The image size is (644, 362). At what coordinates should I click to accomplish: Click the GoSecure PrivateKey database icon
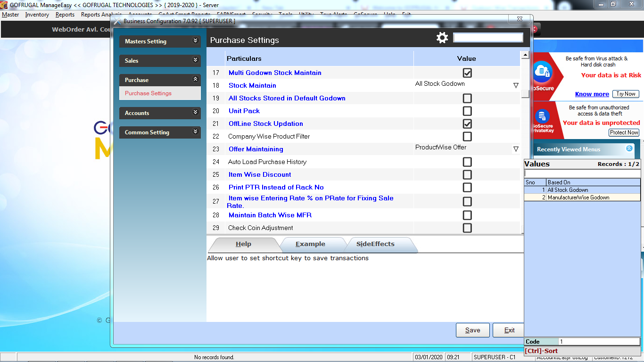pyautogui.click(x=543, y=116)
